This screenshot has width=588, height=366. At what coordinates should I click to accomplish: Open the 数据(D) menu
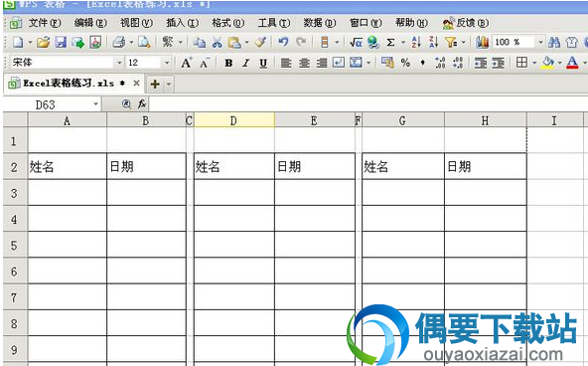pyautogui.click(x=320, y=23)
